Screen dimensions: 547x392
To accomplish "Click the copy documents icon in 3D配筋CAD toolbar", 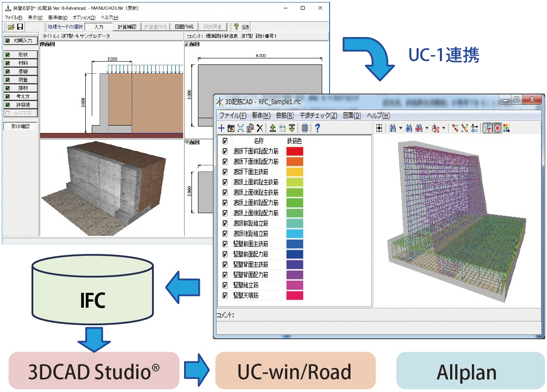I will click(250, 128).
